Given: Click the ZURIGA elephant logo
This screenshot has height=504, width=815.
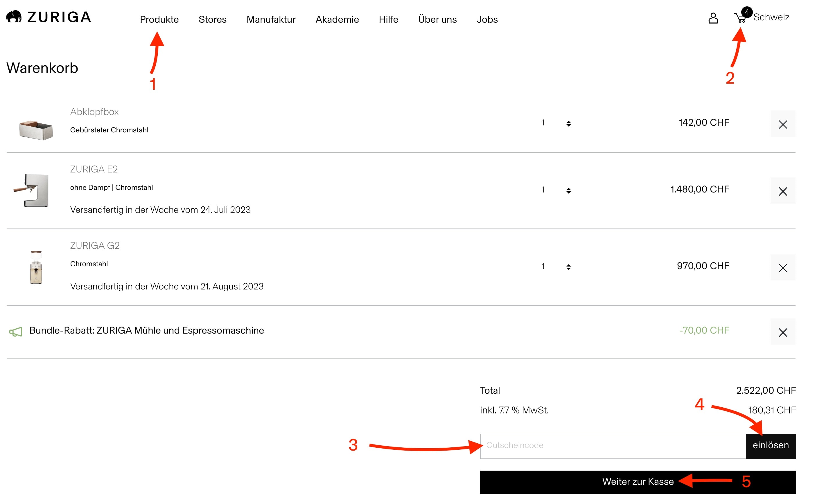Looking at the screenshot, I should (x=14, y=17).
